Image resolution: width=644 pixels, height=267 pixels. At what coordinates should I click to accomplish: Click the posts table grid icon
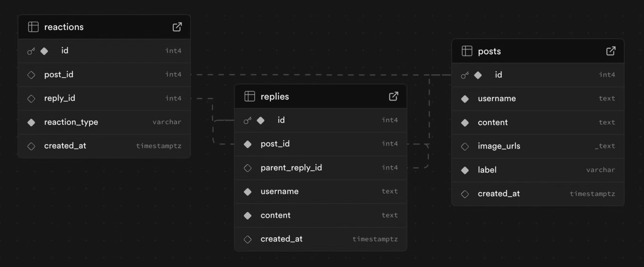coord(467,51)
